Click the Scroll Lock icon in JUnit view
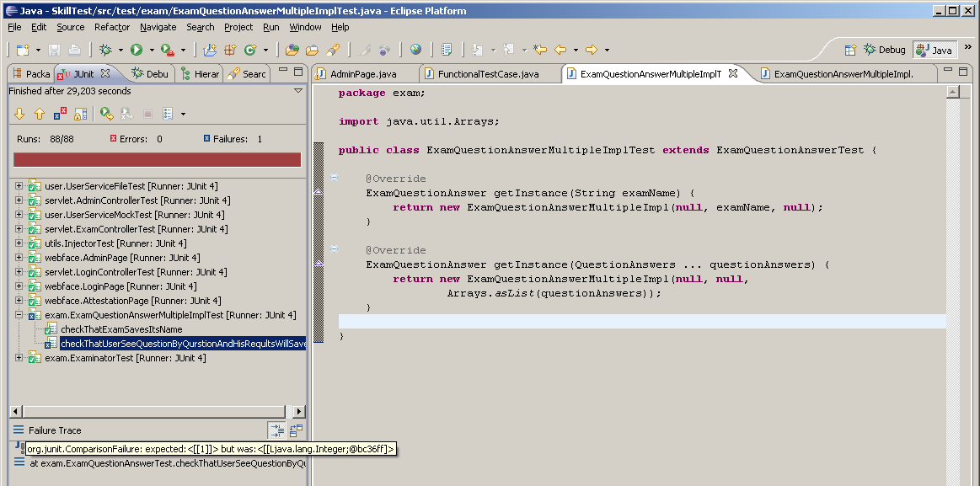Image resolution: width=980 pixels, height=486 pixels. pyautogui.click(x=81, y=113)
